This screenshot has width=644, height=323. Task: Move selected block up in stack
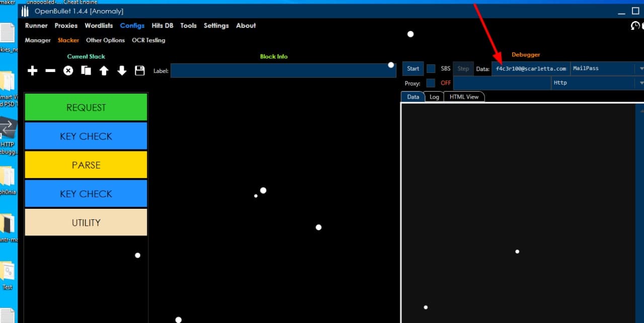(x=104, y=71)
